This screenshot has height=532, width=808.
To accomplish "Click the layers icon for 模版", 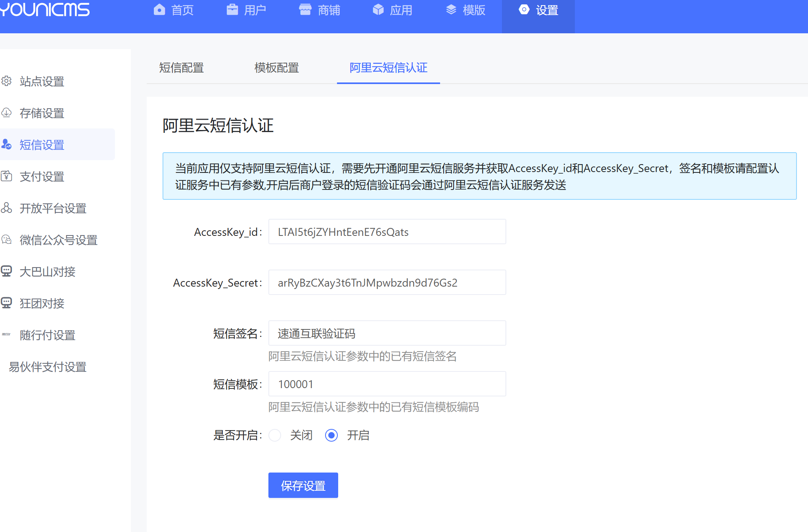I will [x=451, y=10].
